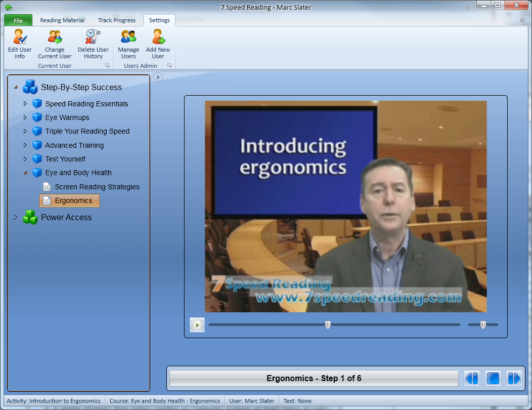Click the video volume slider handle

pos(483,325)
